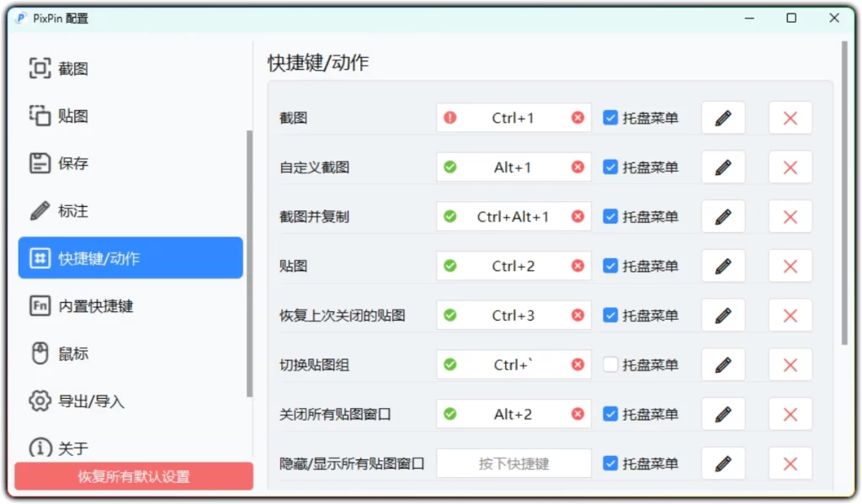862x504 pixels.
Task: Click the error icon beside Ctrl+1
Action: [x=450, y=118]
